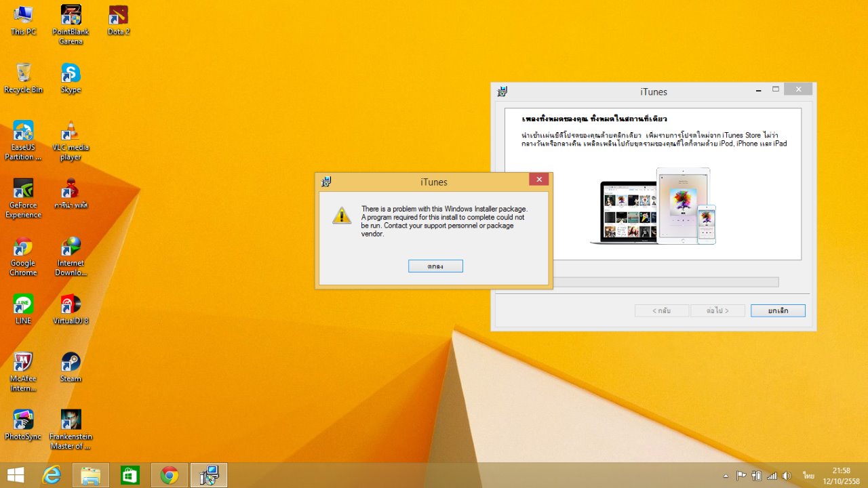Click the battery power tray icon
The width and height of the screenshot is (868, 488).
(757, 476)
